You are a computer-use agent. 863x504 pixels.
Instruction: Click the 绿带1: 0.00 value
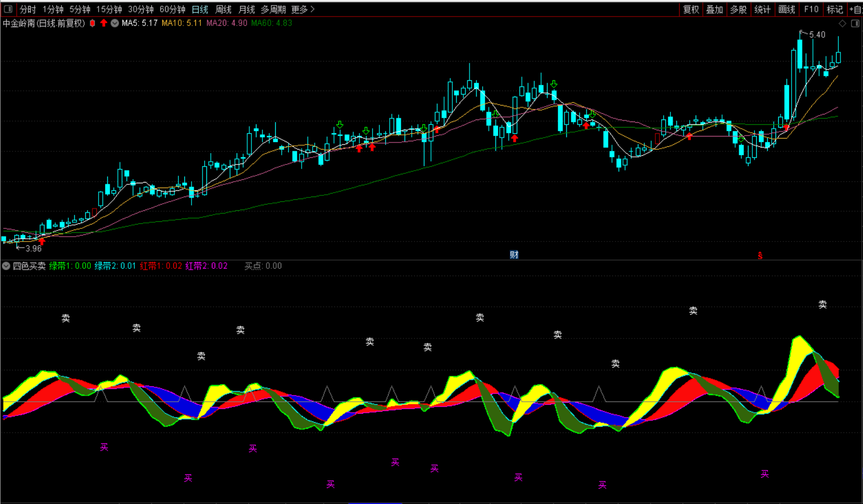pyautogui.click(x=70, y=266)
